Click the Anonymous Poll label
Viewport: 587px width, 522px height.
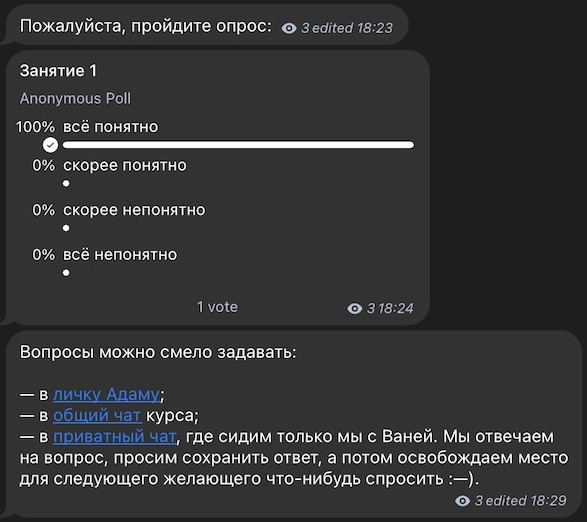pyautogui.click(x=75, y=98)
